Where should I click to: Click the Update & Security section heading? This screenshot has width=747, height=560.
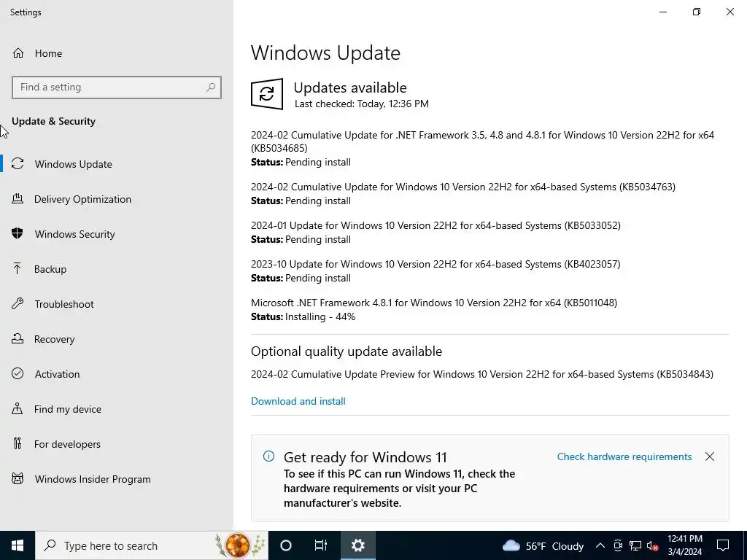tap(53, 121)
